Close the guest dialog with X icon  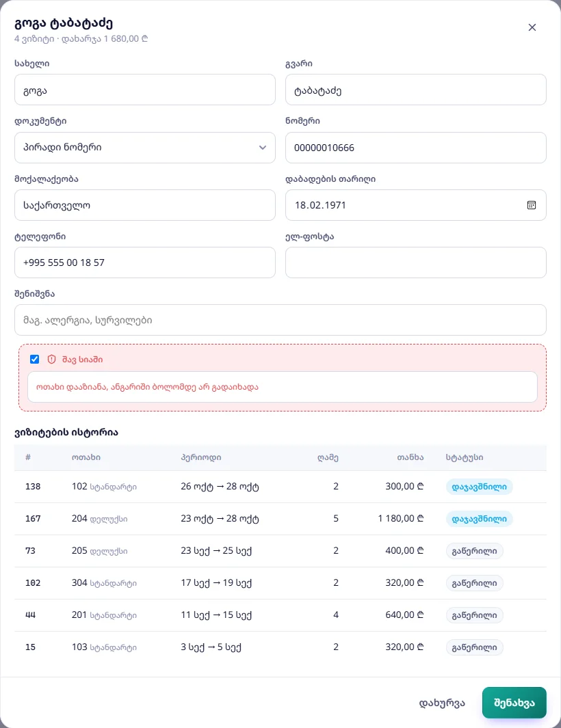coord(532,27)
